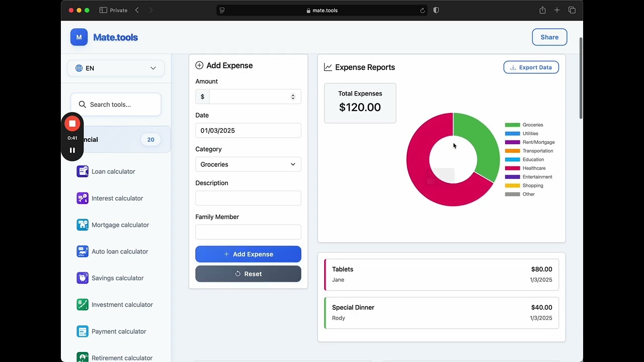Screen dimensions: 644x362
Task: Open the EN language dropdown
Action: coord(116,68)
